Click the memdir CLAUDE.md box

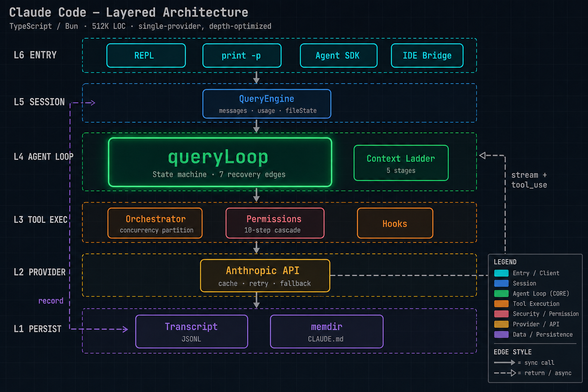[327, 332]
